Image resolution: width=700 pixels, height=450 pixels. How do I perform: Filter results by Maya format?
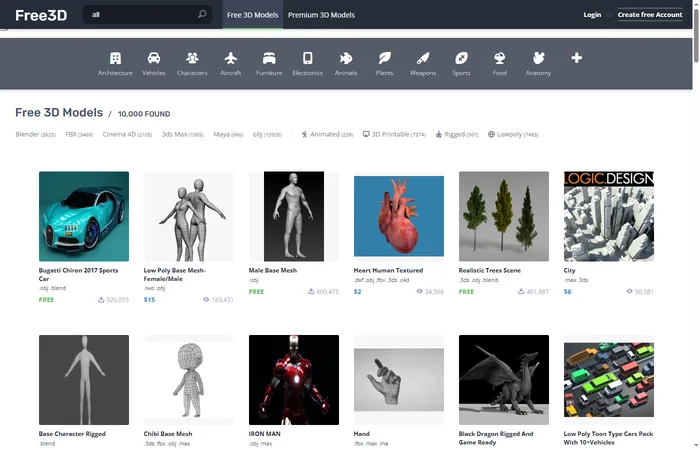tap(228, 134)
